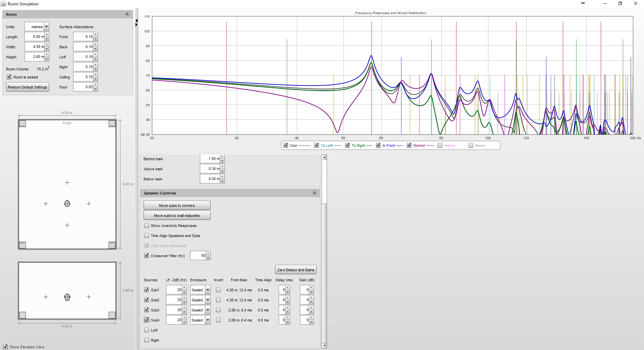This screenshot has width=644, height=350.
Task: Click the Room Simulation window icon
Action: coord(3,4)
